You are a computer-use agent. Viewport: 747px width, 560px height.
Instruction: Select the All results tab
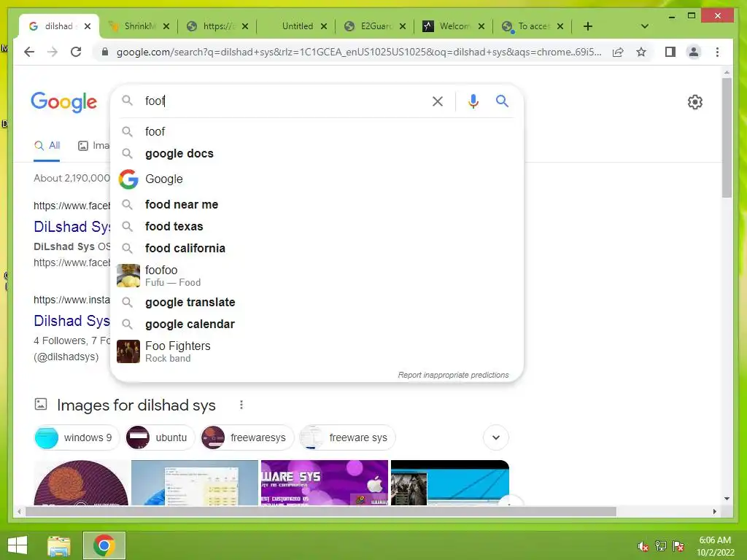[x=47, y=146]
